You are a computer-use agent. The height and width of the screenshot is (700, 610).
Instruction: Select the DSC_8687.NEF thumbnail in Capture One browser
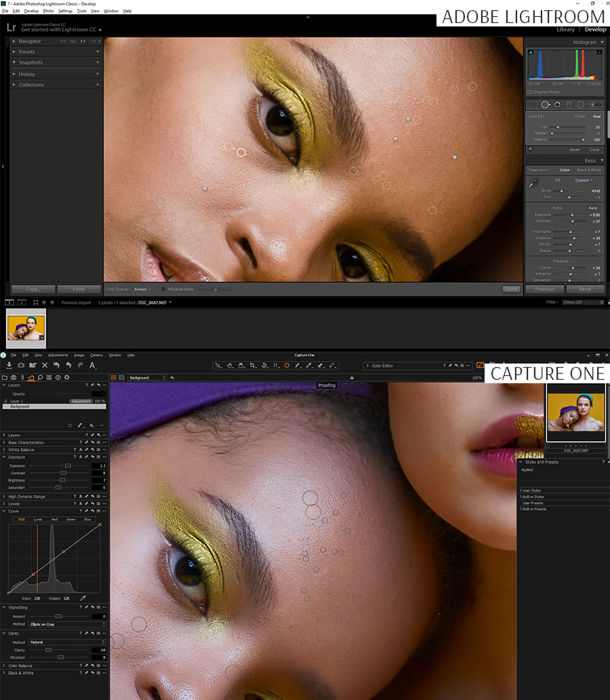575,412
